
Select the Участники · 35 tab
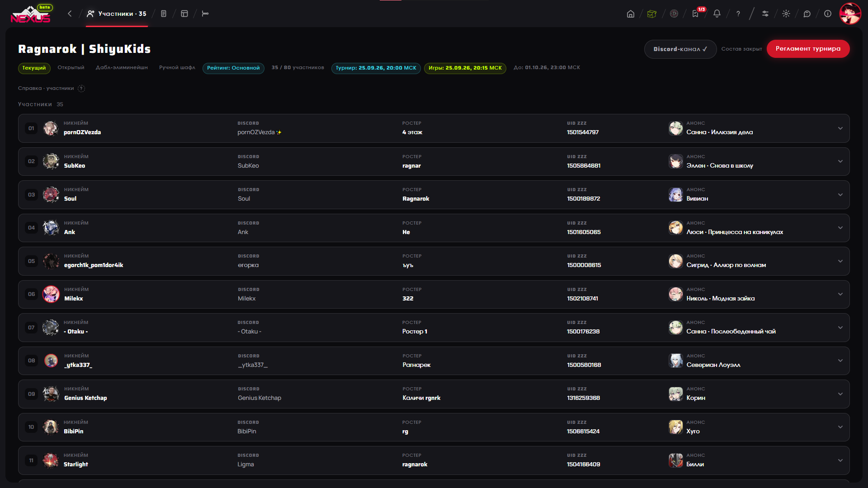[117, 14]
